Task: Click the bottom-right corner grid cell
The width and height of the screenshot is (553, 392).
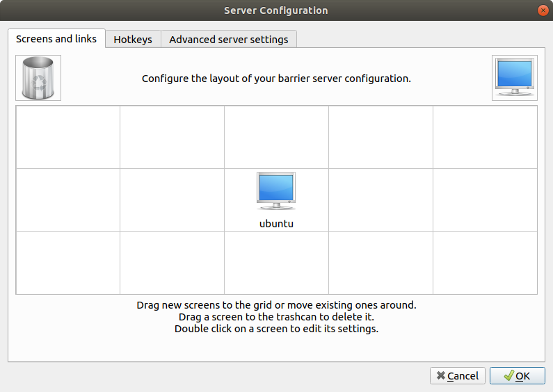Action: point(485,263)
